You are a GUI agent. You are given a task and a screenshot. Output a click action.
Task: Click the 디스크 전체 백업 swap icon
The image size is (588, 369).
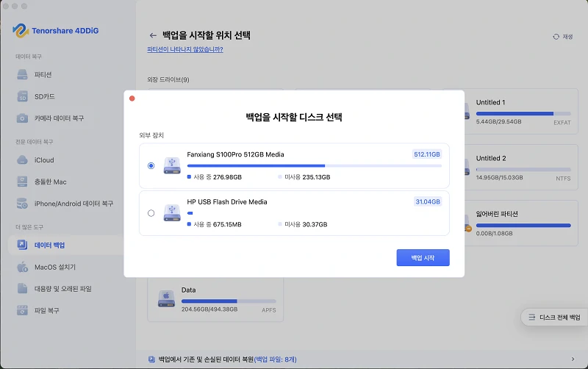click(531, 318)
